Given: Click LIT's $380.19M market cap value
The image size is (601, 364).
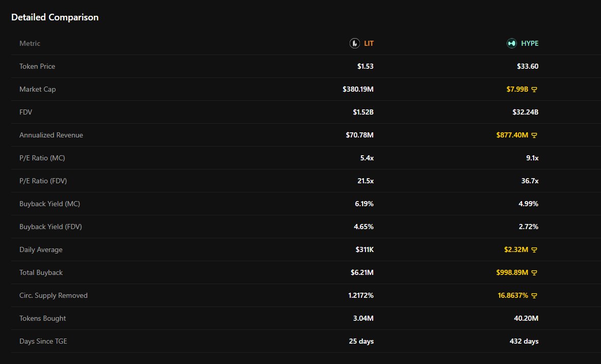Looking at the screenshot, I should (358, 89).
